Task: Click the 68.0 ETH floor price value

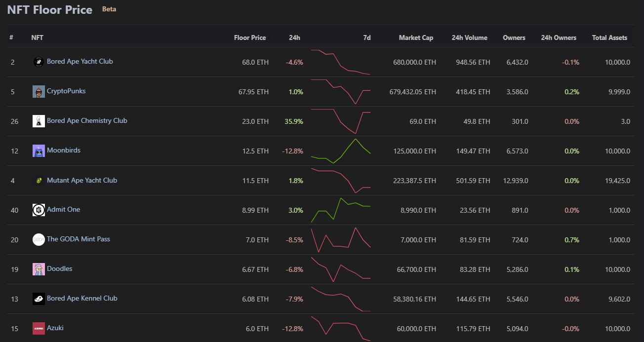Action: pyautogui.click(x=255, y=63)
